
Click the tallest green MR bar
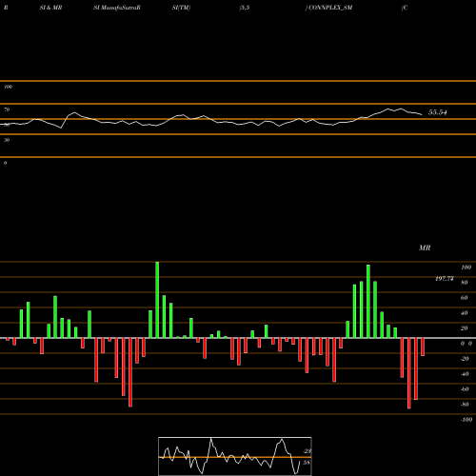click(157, 300)
